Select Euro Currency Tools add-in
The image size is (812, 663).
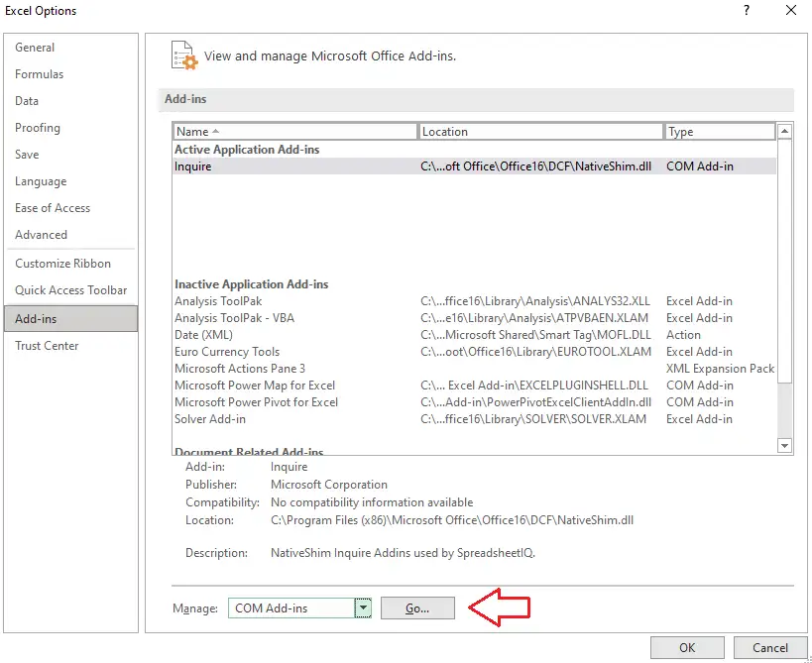point(474,352)
